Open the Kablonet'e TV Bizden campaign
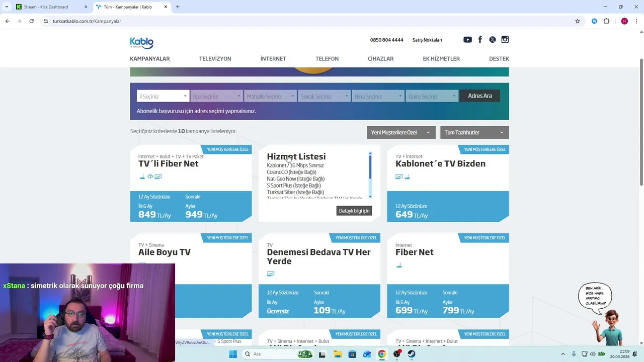The width and height of the screenshot is (644, 362). click(x=440, y=164)
